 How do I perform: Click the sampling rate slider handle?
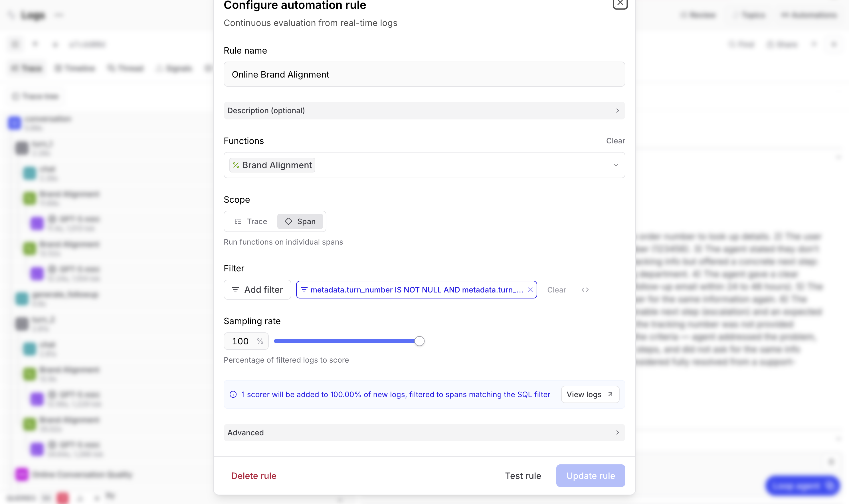tap(419, 341)
